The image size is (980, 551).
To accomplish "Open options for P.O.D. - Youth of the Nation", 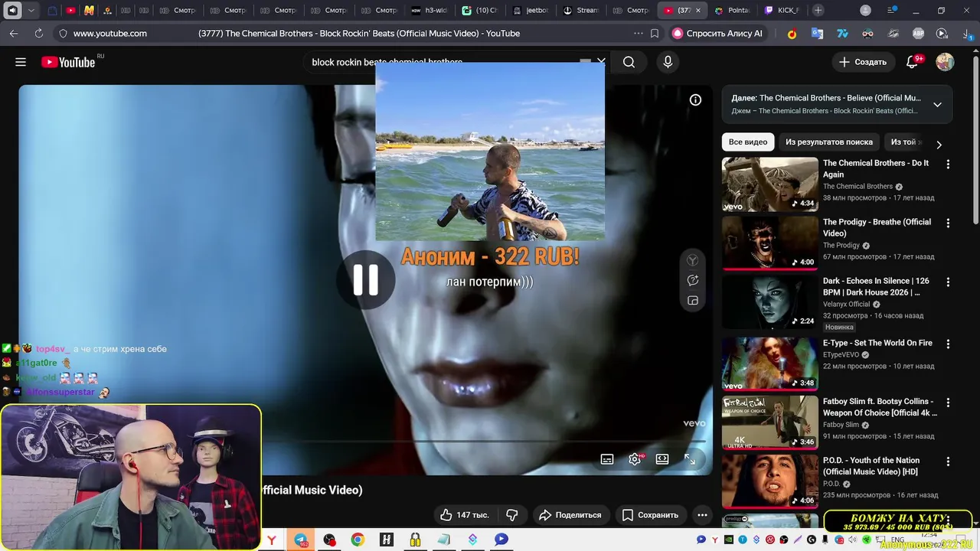I will click(948, 461).
